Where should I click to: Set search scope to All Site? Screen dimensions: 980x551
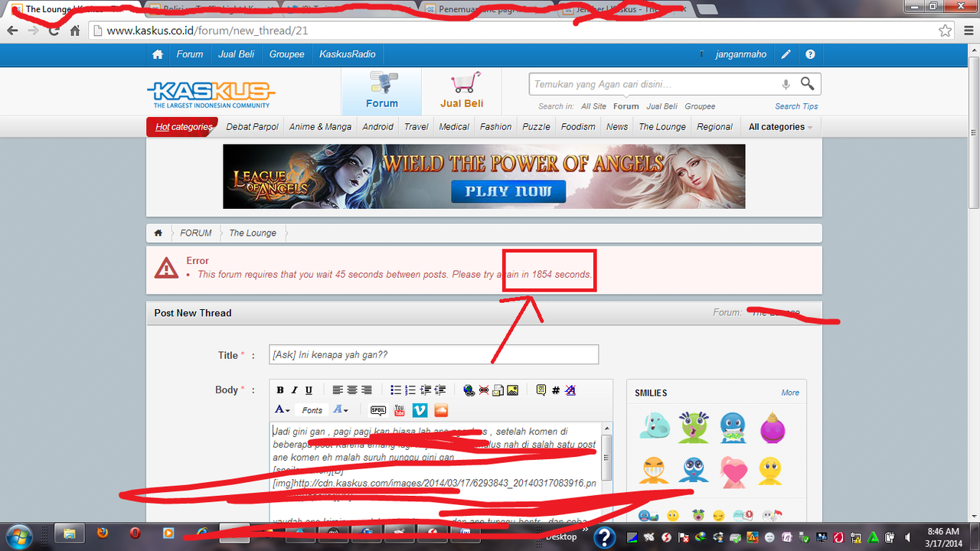[x=593, y=106]
